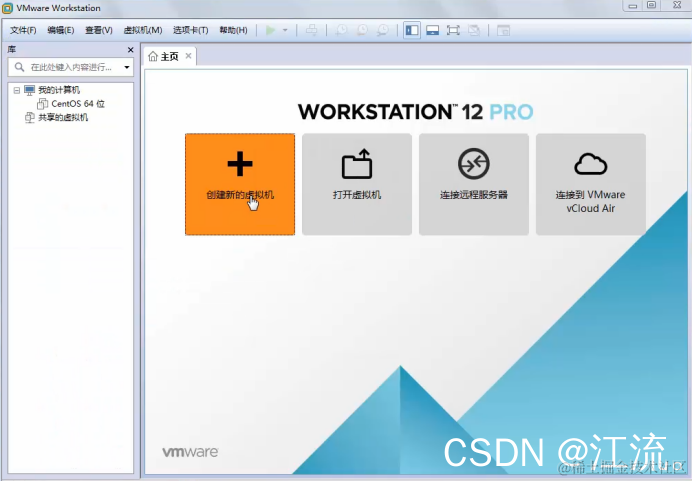Toggle the thumbnail bar view icon
The height and width of the screenshot is (481, 692).
coord(432,30)
